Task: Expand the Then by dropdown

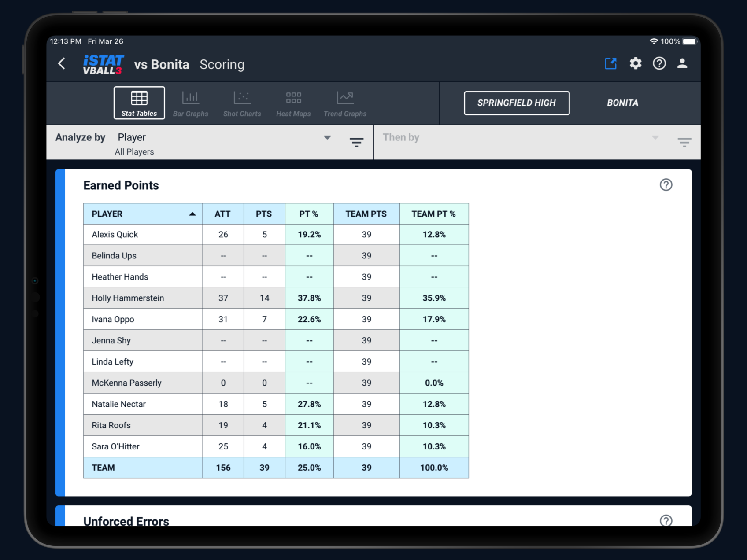Action: click(x=655, y=138)
